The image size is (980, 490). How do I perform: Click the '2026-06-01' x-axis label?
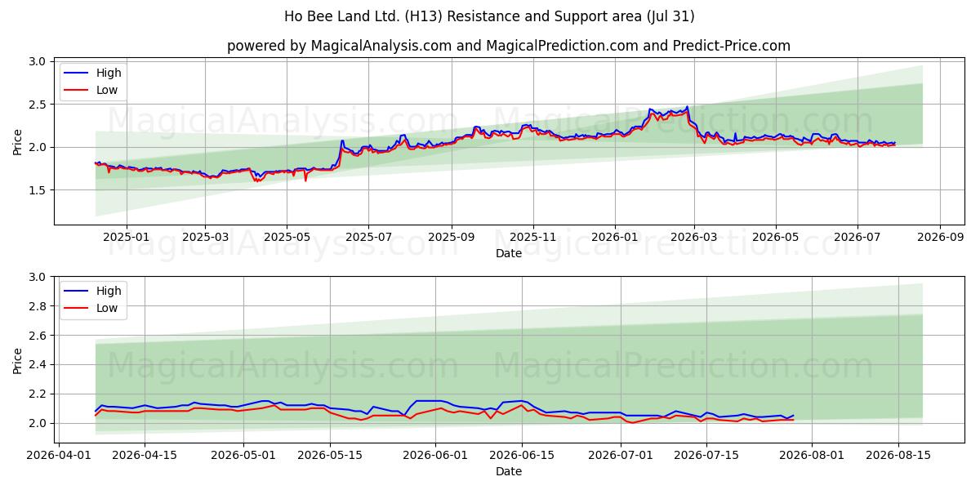tap(435, 456)
